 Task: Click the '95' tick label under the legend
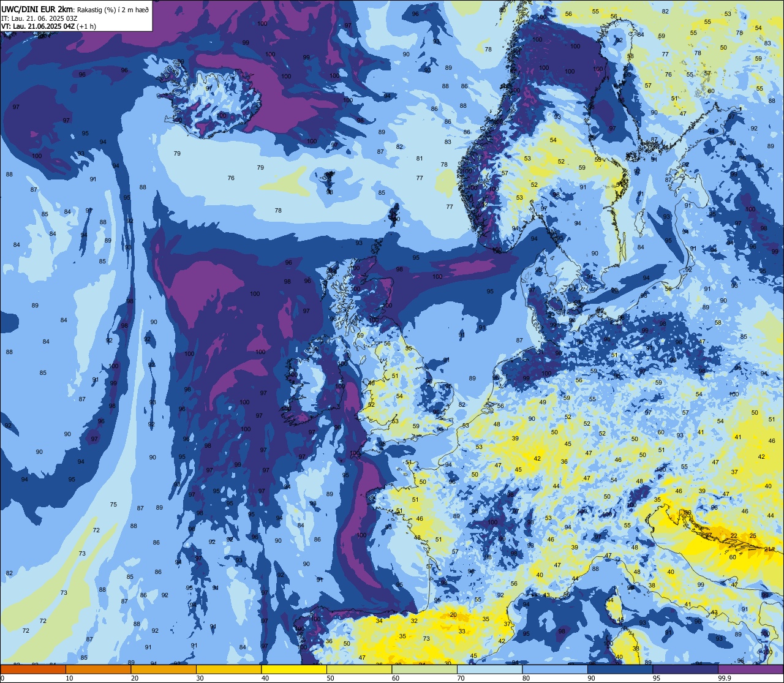tap(657, 678)
